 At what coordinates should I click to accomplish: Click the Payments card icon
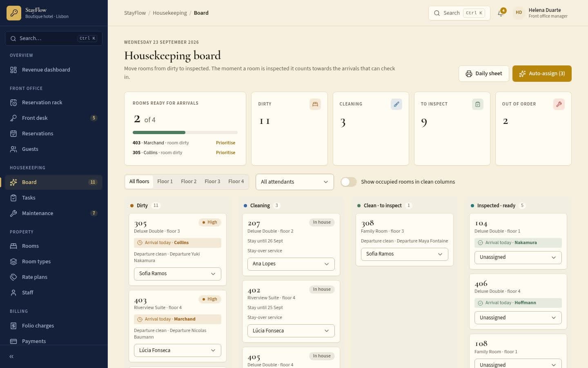pos(13,341)
